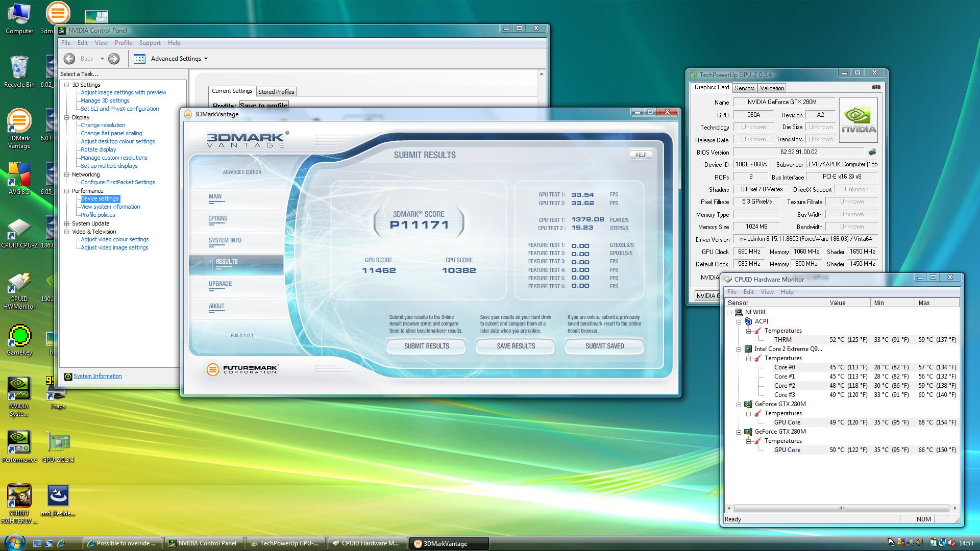The image size is (980, 551).
Task: Click Back arrow in NVIDIA Control Panel
Action: tap(69, 59)
